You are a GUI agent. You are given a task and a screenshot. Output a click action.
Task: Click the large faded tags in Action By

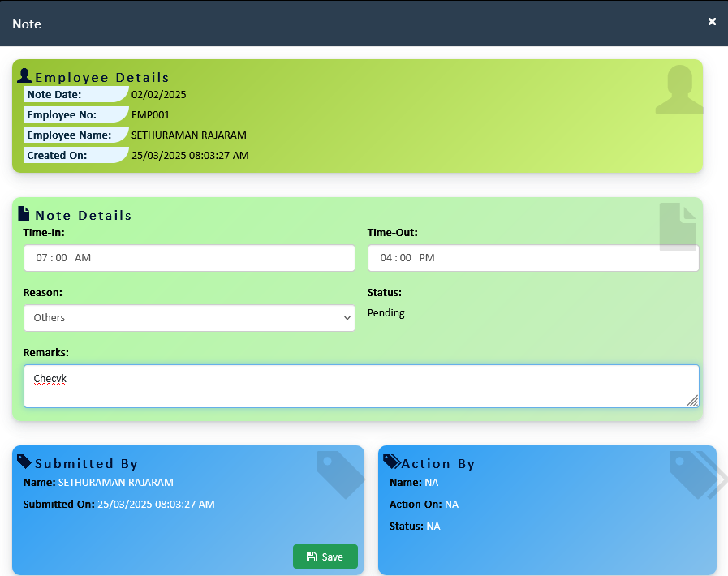696,474
